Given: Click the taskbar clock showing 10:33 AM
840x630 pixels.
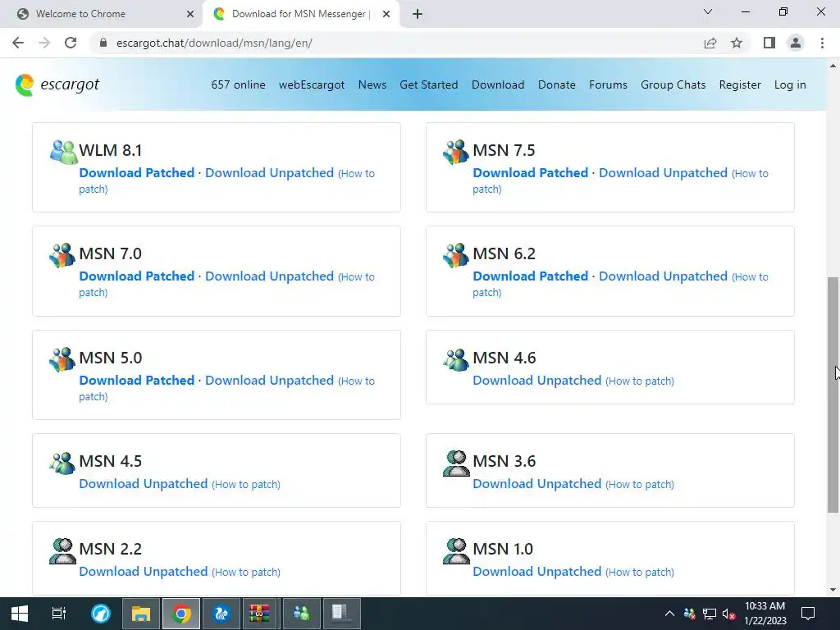Looking at the screenshot, I should coord(765,614).
